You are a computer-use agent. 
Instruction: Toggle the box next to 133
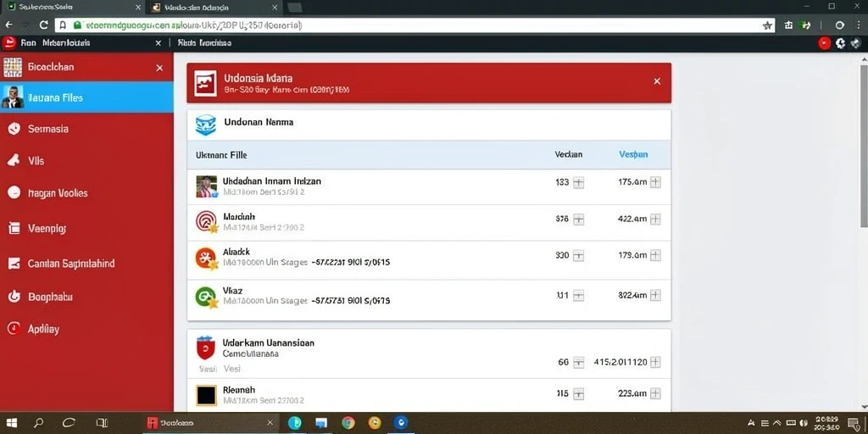pyautogui.click(x=578, y=183)
